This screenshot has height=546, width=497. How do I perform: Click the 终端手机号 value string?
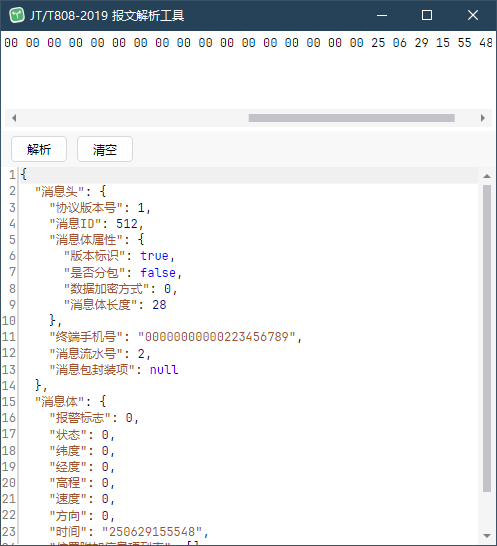click(x=217, y=337)
